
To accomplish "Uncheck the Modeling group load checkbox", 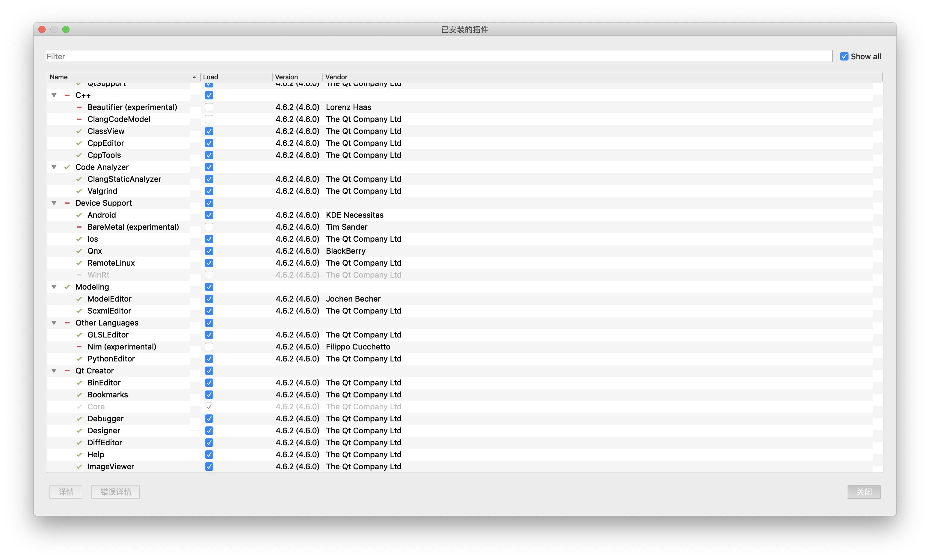I will [x=209, y=287].
